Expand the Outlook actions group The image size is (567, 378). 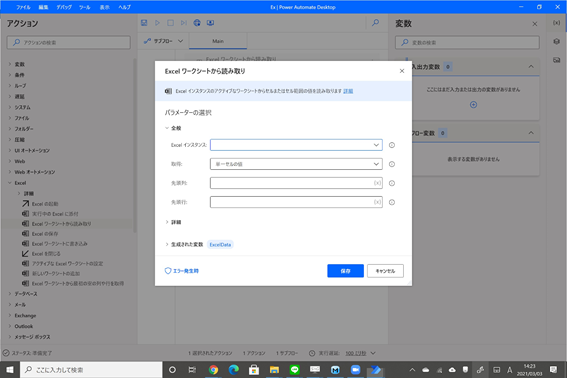(10, 326)
